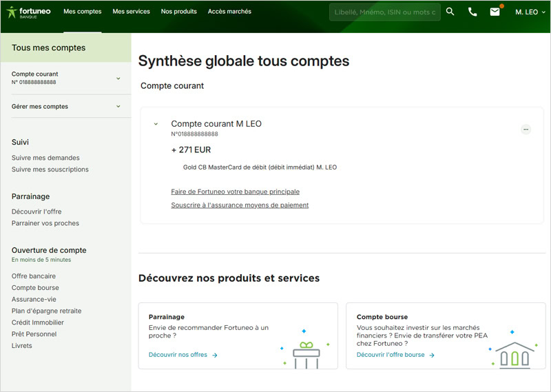Click the En moins de 5 minutes text
Screen dimensions: 551x392
point(41,260)
